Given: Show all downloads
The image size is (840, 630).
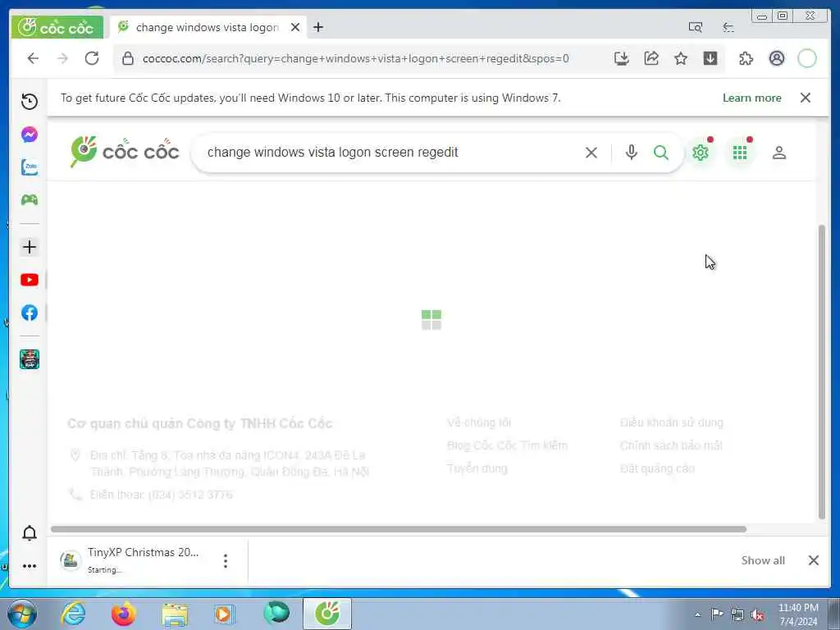Looking at the screenshot, I should tap(763, 560).
